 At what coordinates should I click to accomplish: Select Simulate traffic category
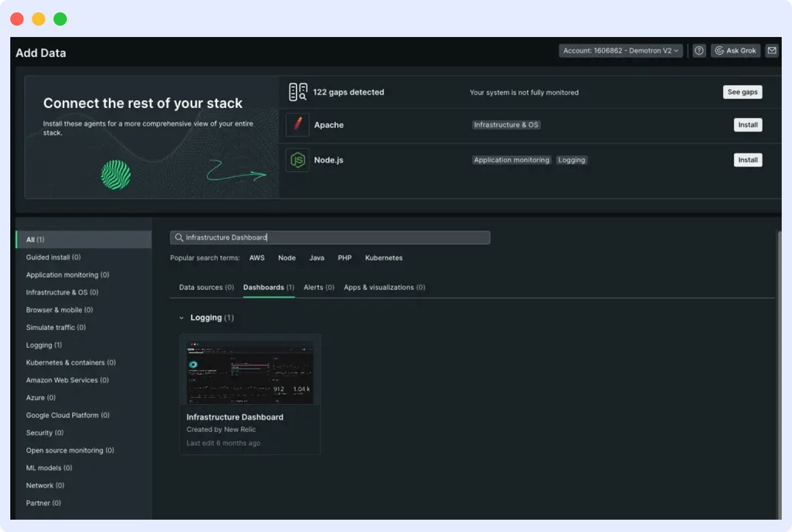point(56,327)
